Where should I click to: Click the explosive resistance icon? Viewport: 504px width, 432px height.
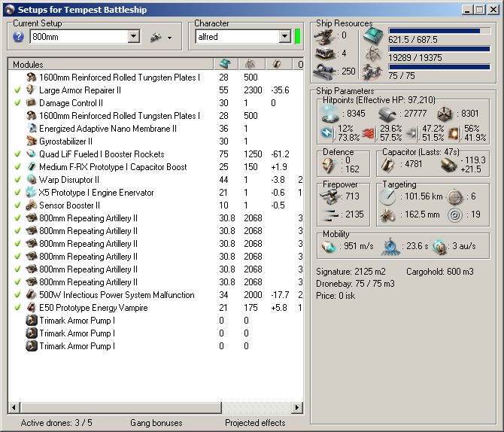click(x=454, y=133)
